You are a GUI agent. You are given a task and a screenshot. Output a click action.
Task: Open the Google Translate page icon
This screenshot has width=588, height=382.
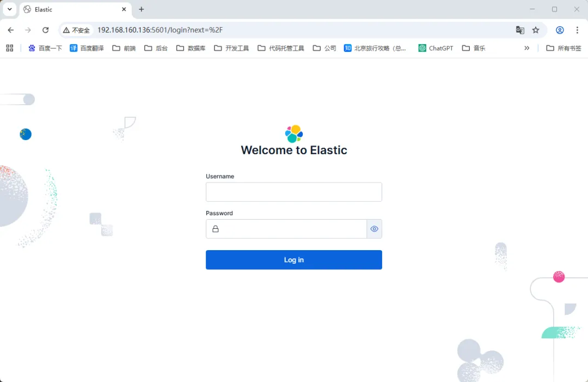coord(520,30)
